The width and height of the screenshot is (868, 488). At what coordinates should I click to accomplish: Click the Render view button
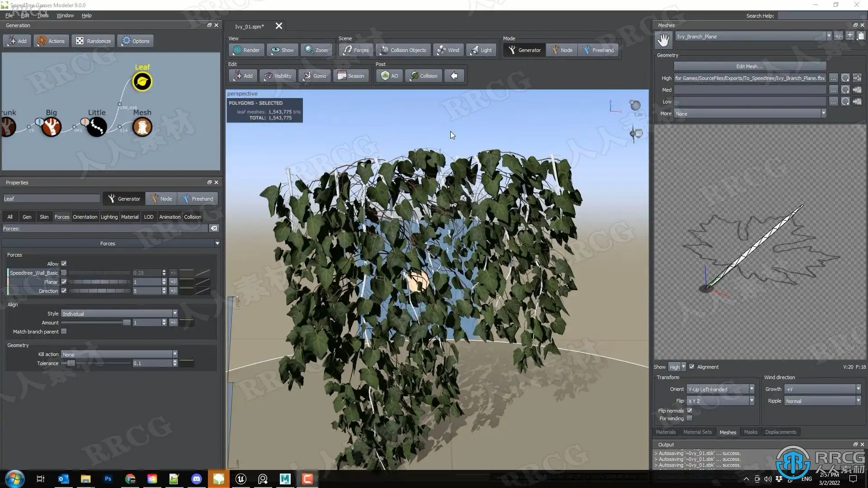[x=246, y=50]
